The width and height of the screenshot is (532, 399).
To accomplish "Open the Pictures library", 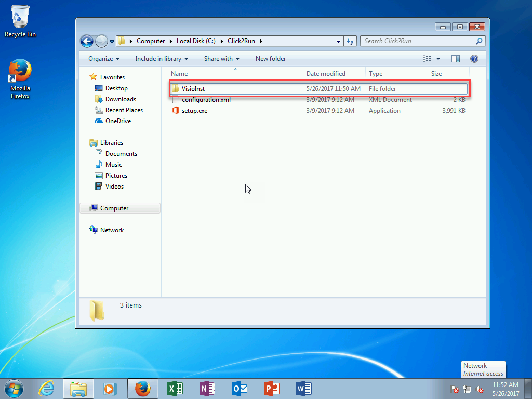I will pos(116,176).
